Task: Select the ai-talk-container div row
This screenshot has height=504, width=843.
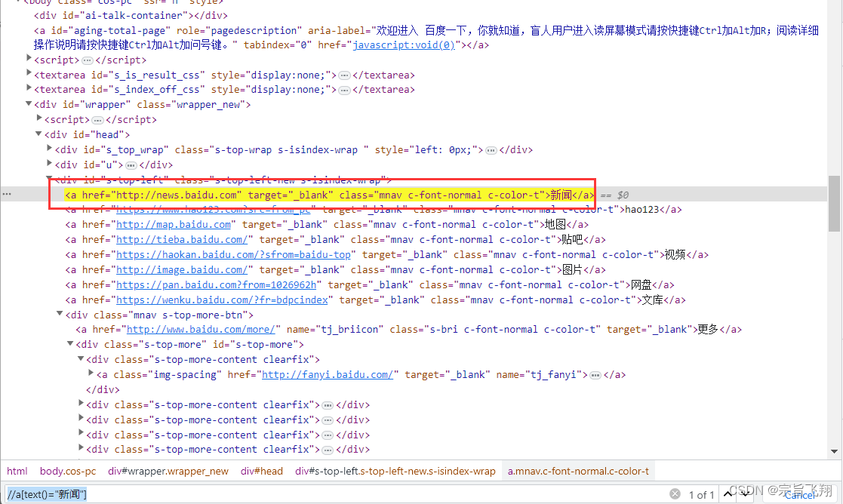Action: tap(131, 16)
